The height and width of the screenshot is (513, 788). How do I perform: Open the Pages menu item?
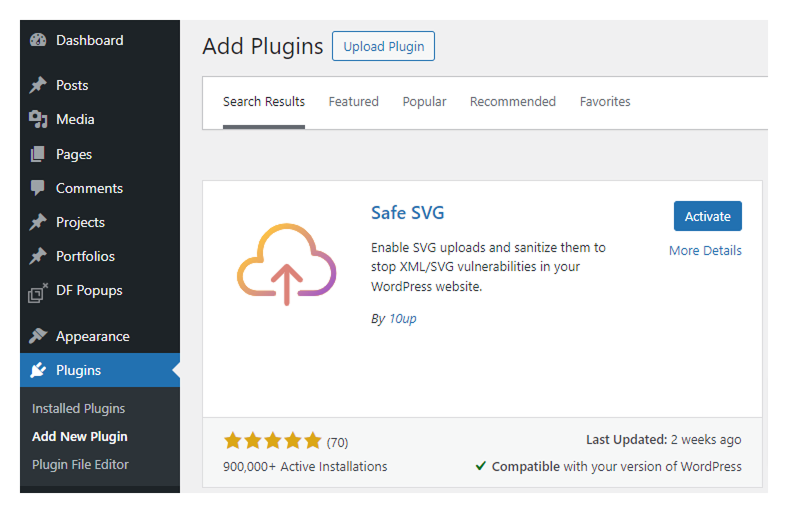(x=100, y=154)
